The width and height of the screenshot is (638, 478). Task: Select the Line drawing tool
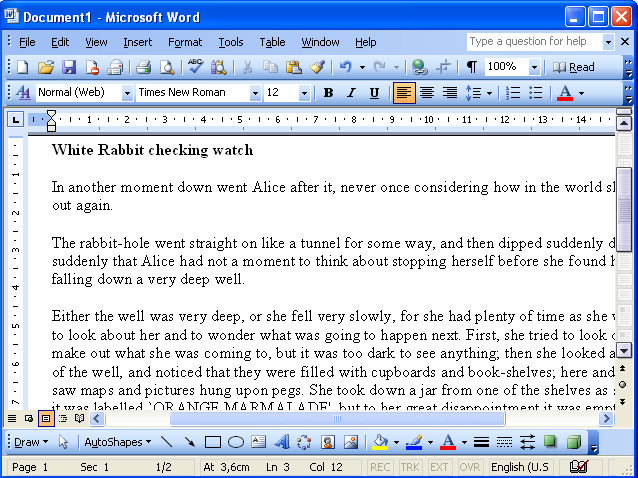click(x=166, y=442)
